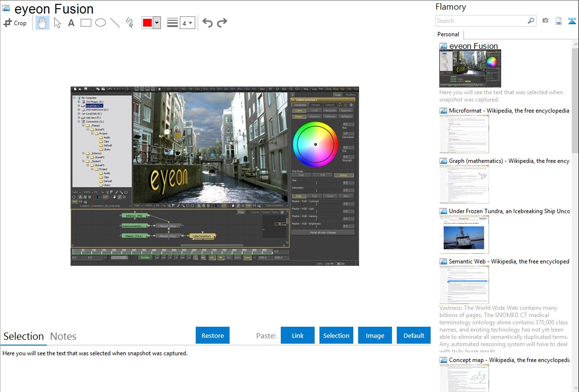Image resolution: width=579 pixels, height=392 pixels.
Task: Select the rectangle shape tool
Action: coord(86,23)
